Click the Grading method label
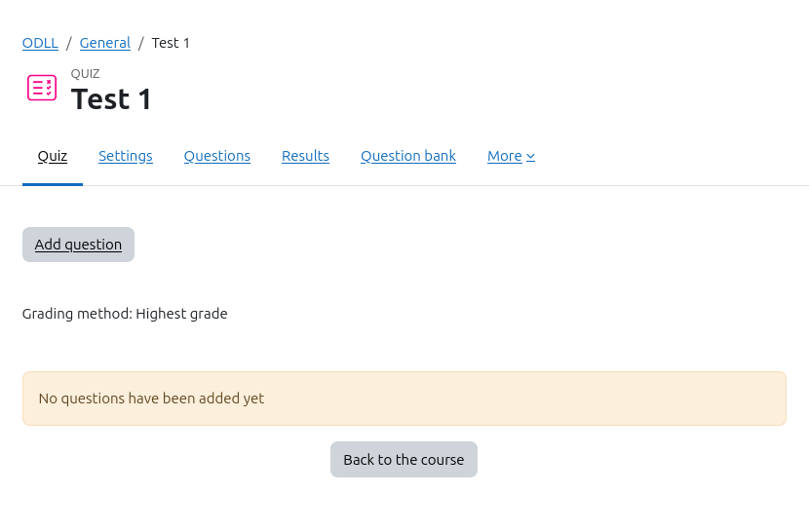Screen dimensions: 809x532 pyautogui.click(x=77, y=314)
